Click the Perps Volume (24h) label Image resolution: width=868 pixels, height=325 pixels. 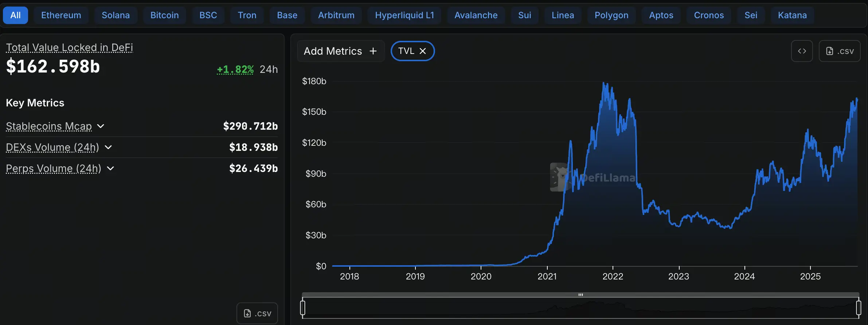[54, 168]
